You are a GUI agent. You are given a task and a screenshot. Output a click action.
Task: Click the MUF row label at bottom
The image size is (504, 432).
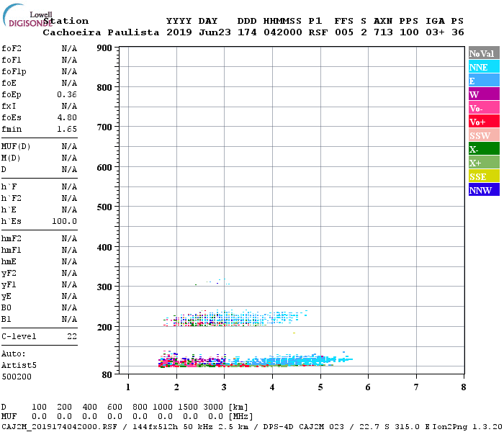click(x=9, y=417)
